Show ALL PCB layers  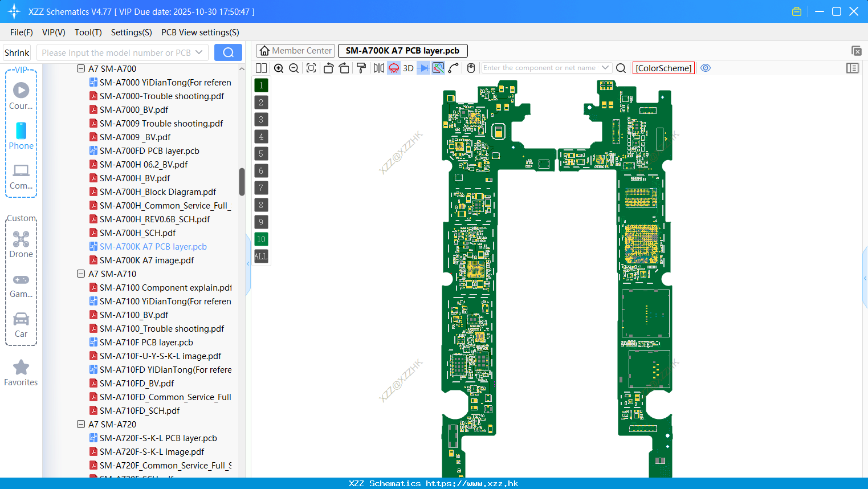(x=261, y=256)
